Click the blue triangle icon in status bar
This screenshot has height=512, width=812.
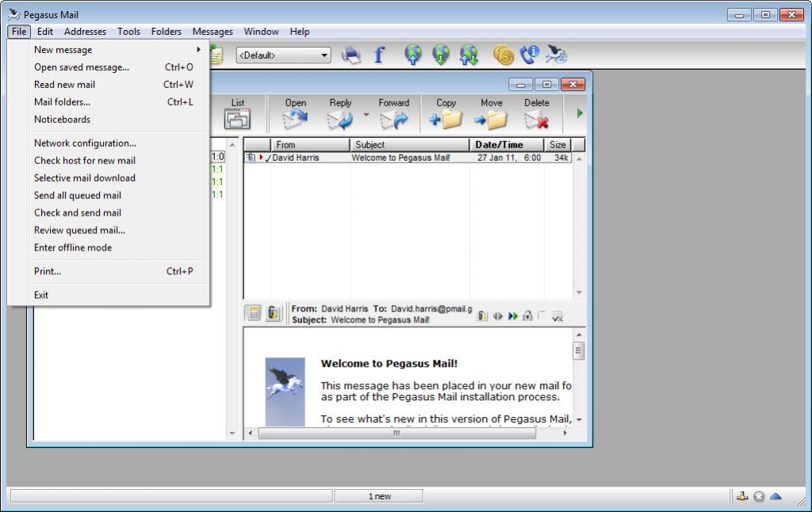pyautogui.click(x=776, y=496)
